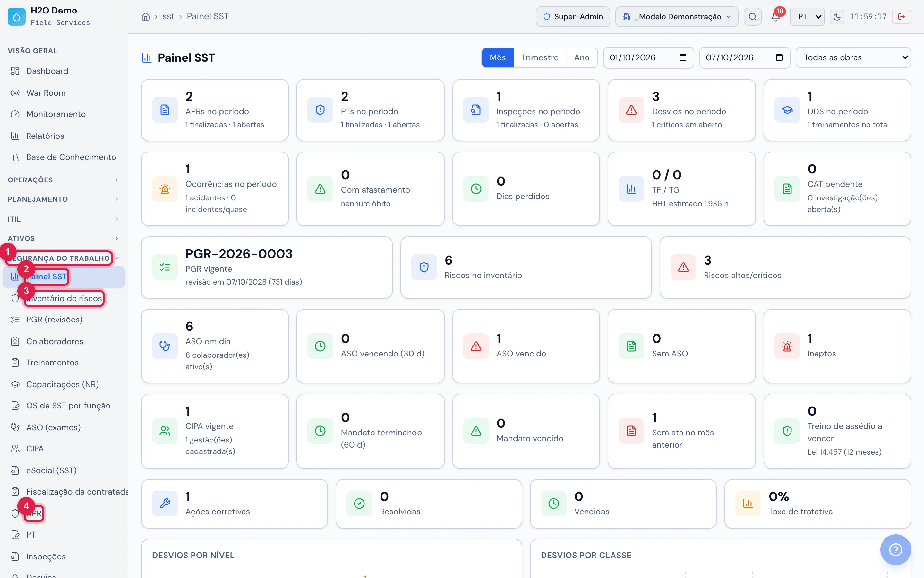Click the Super-Admin role button

pyautogui.click(x=573, y=16)
